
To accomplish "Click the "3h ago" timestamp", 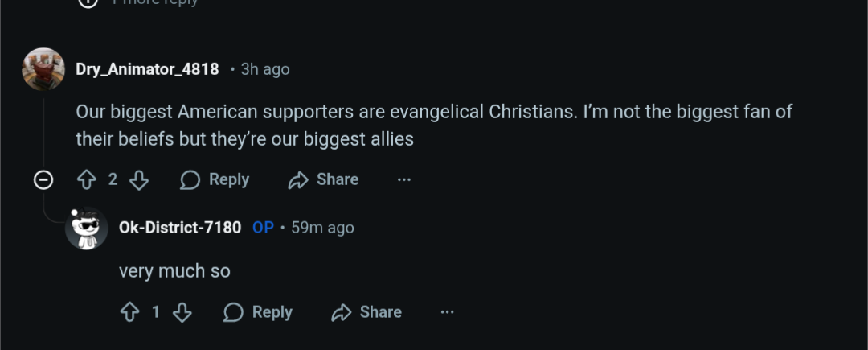I will click(265, 69).
